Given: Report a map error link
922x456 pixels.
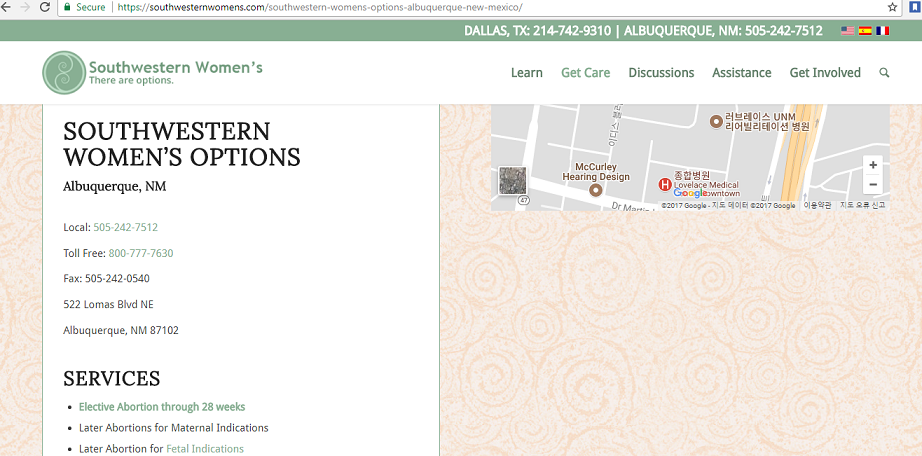Looking at the screenshot, I should tap(862, 205).
